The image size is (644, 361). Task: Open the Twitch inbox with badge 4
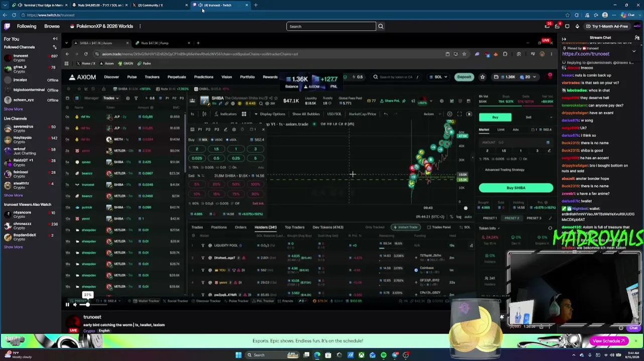557,26
